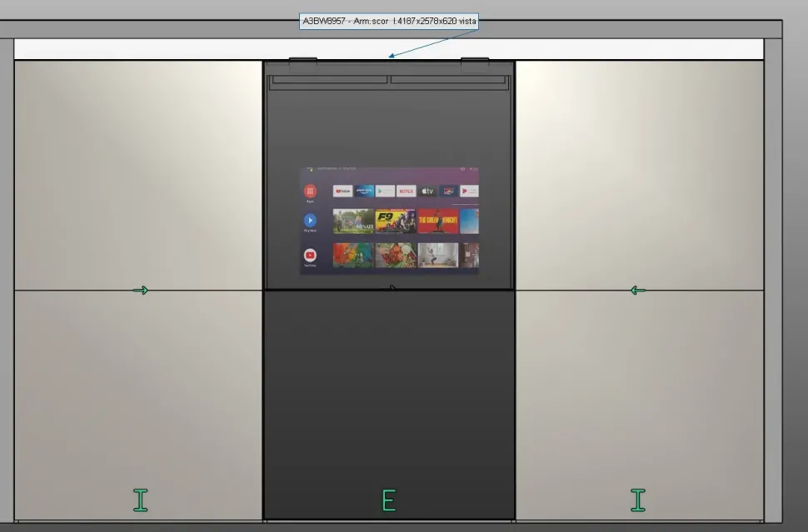Select the Apple TV app tile
The image size is (808, 532).
coord(426,191)
